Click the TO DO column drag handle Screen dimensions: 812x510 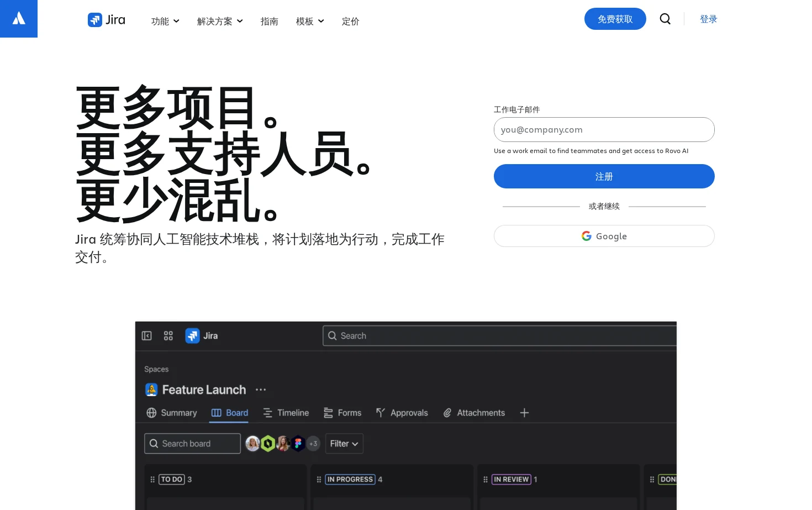coord(152,480)
